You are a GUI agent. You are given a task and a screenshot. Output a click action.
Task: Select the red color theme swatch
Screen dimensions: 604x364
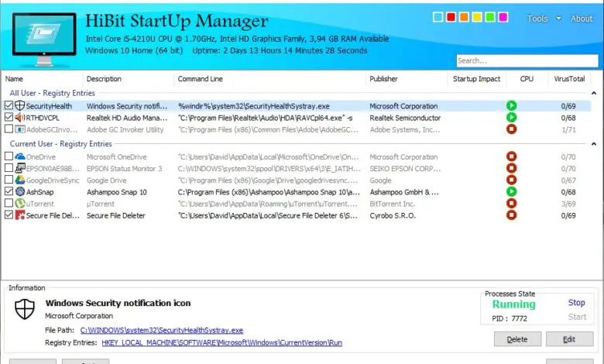click(451, 17)
